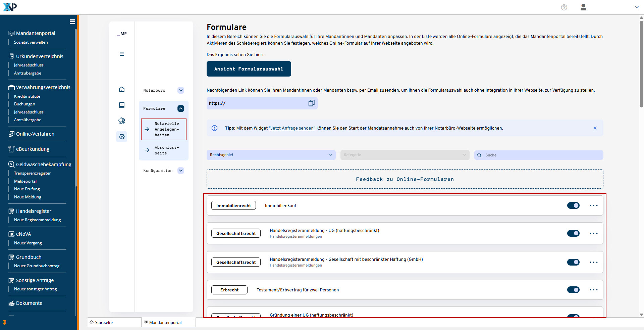Image resolution: width=644 pixels, height=330 pixels.
Task: Switch to the Startseite tab
Action: (x=114, y=323)
